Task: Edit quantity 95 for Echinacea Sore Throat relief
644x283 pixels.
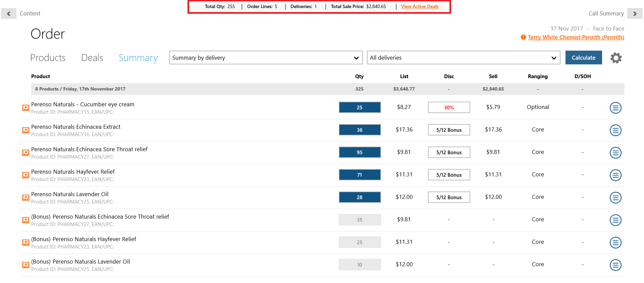Action: point(360,152)
